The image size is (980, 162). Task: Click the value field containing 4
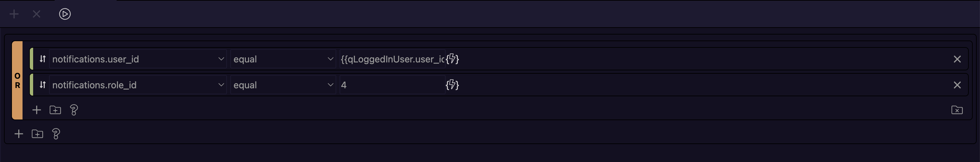pyautogui.click(x=392, y=85)
